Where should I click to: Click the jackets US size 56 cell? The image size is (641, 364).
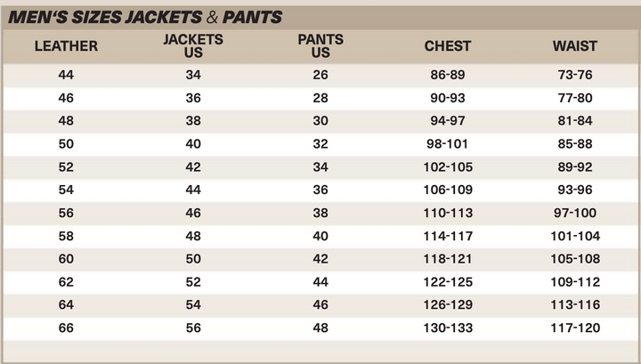click(193, 328)
